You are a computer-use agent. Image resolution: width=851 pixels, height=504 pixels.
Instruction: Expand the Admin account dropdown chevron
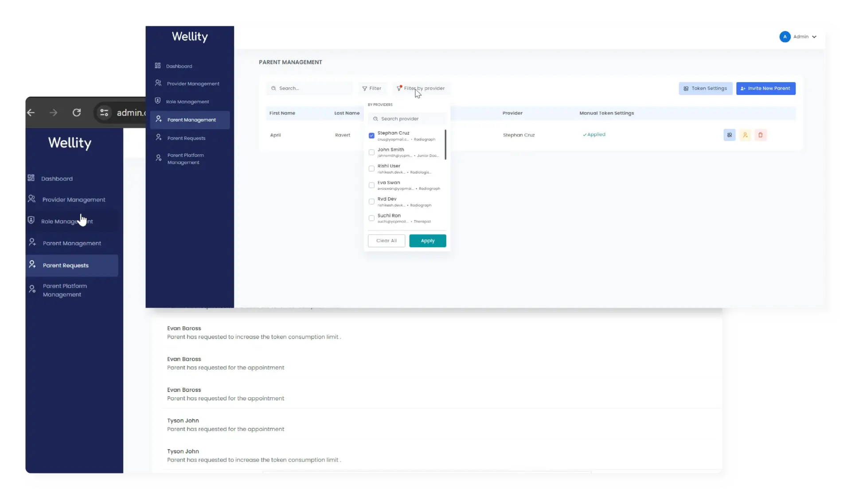click(x=814, y=37)
